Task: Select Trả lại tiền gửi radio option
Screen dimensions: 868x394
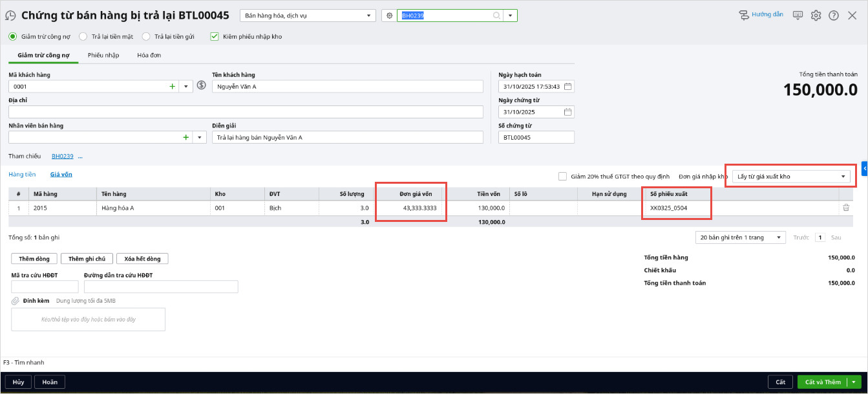Action: [x=146, y=37]
